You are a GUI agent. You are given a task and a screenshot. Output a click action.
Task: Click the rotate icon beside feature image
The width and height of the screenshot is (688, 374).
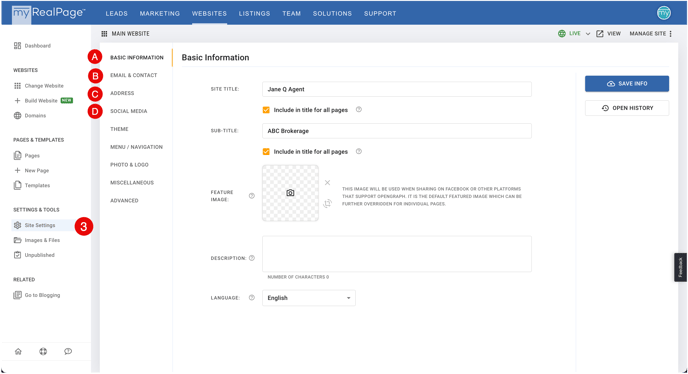pos(327,203)
